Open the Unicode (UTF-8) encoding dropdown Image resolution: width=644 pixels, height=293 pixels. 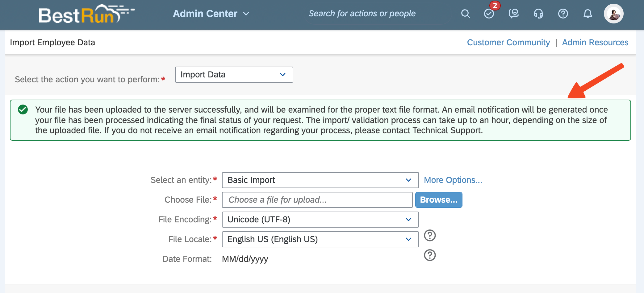(x=320, y=220)
